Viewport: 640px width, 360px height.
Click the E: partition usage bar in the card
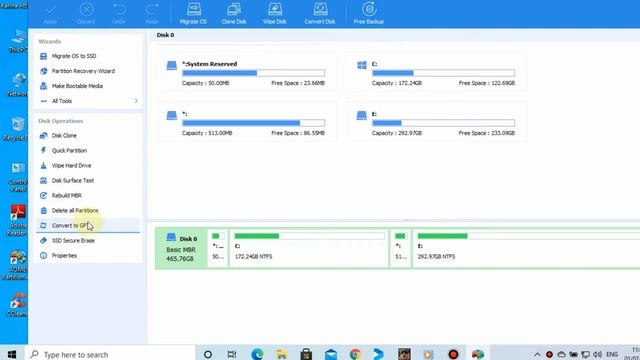point(443,123)
